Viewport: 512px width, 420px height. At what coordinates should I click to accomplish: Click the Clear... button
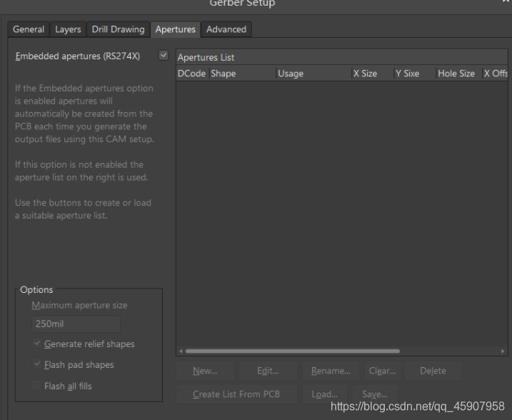(382, 371)
